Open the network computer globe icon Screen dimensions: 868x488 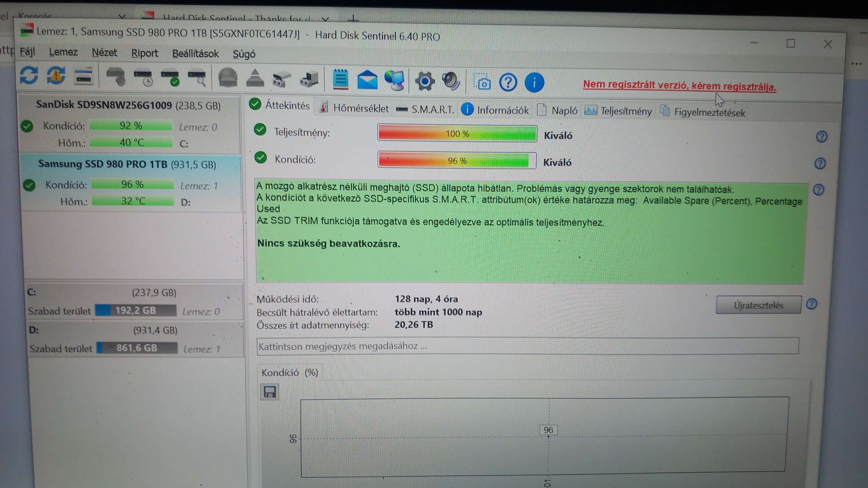(394, 81)
